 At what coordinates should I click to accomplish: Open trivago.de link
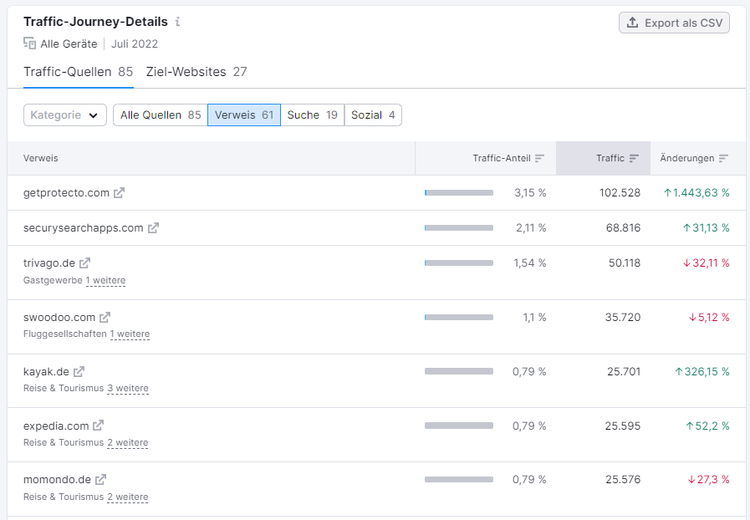pyautogui.click(x=49, y=263)
